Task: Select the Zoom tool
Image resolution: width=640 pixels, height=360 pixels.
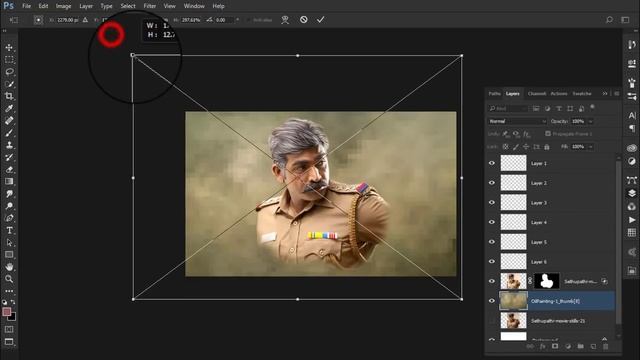Action: [9, 279]
